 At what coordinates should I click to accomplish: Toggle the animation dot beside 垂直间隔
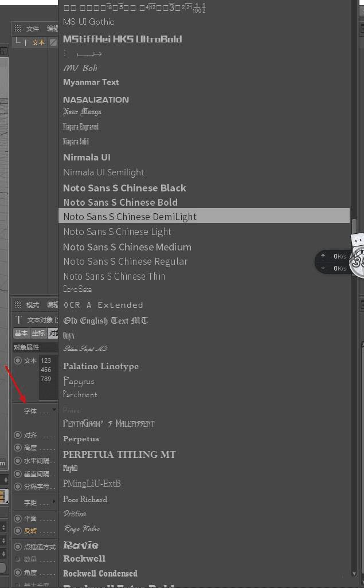(18, 474)
